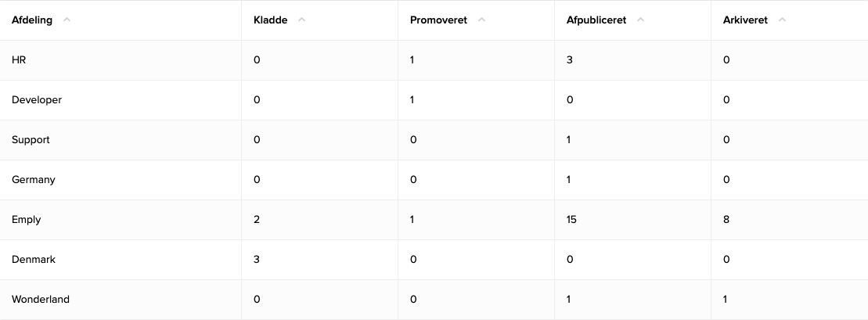Click the Support department name

31,140
